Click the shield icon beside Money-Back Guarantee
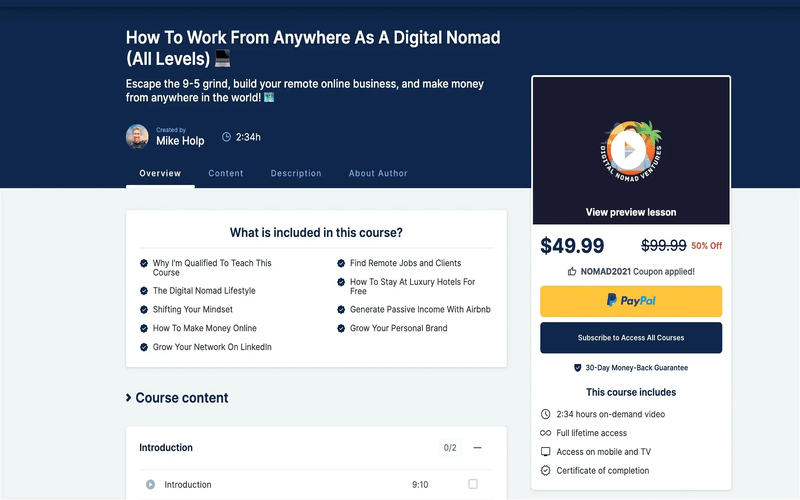Image resolution: width=800 pixels, height=500 pixels. pos(577,368)
